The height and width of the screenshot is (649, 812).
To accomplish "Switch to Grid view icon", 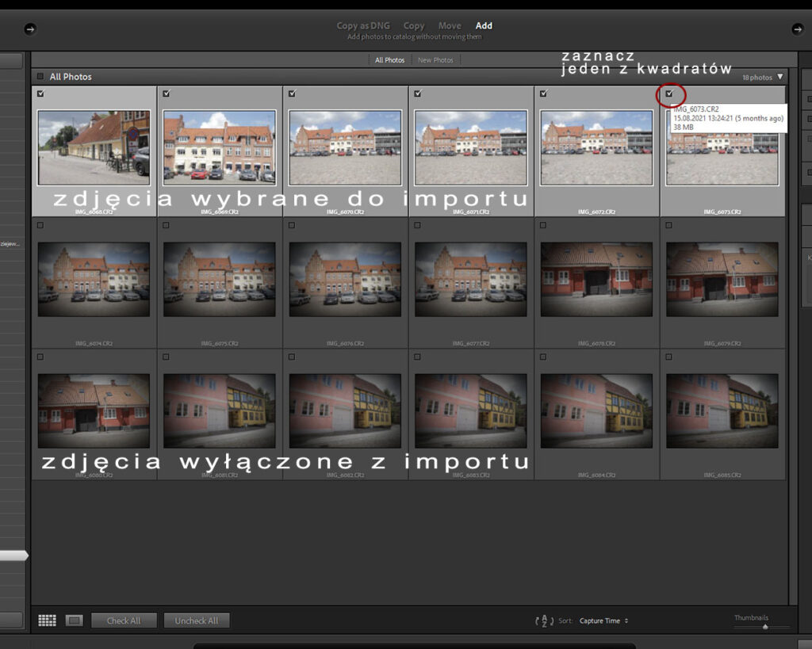I will coord(48,620).
